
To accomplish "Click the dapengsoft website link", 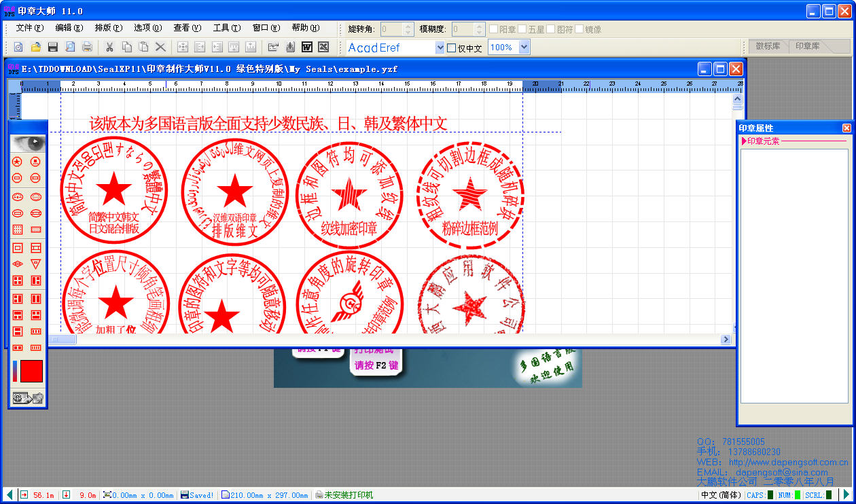I will (x=788, y=462).
